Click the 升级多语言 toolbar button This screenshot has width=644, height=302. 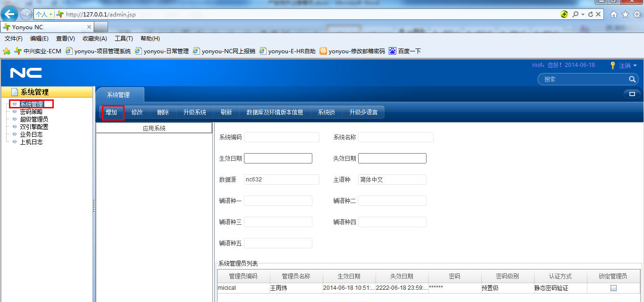coord(363,112)
